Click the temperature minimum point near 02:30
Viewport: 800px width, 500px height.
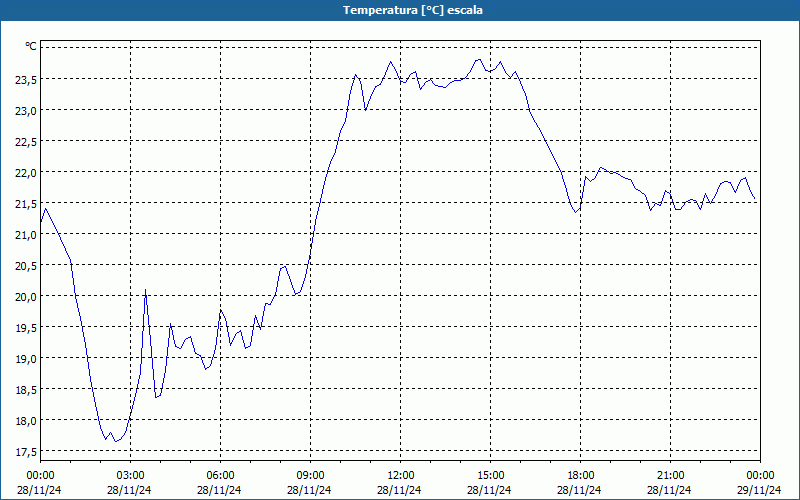click(x=116, y=441)
